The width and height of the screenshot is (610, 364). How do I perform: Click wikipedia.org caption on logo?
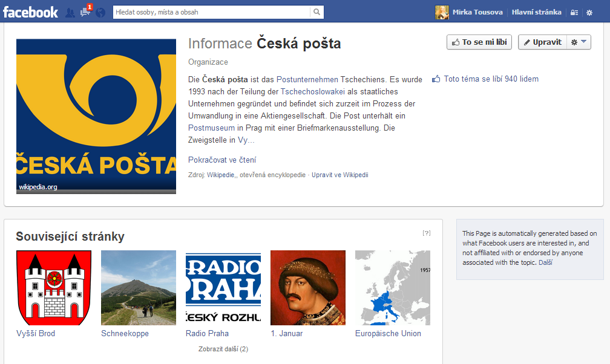tap(38, 187)
